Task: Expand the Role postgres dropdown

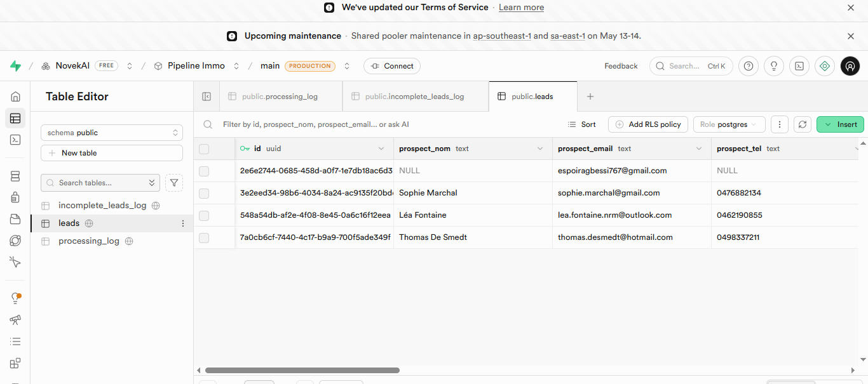Action: click(729, 124)
